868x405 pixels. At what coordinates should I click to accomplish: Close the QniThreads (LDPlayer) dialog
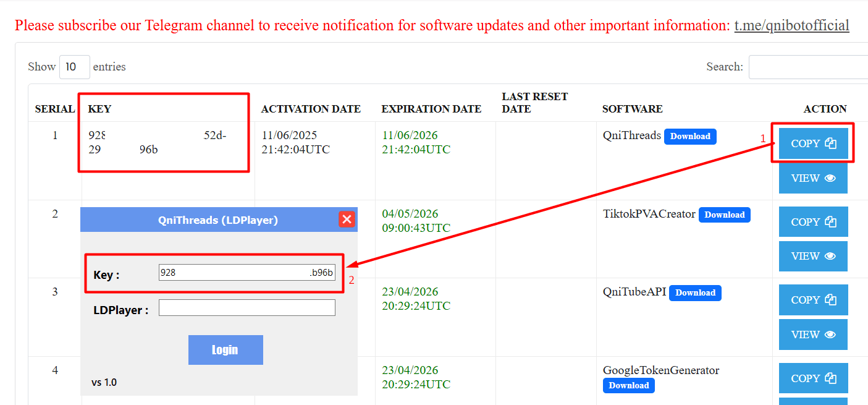347,220
